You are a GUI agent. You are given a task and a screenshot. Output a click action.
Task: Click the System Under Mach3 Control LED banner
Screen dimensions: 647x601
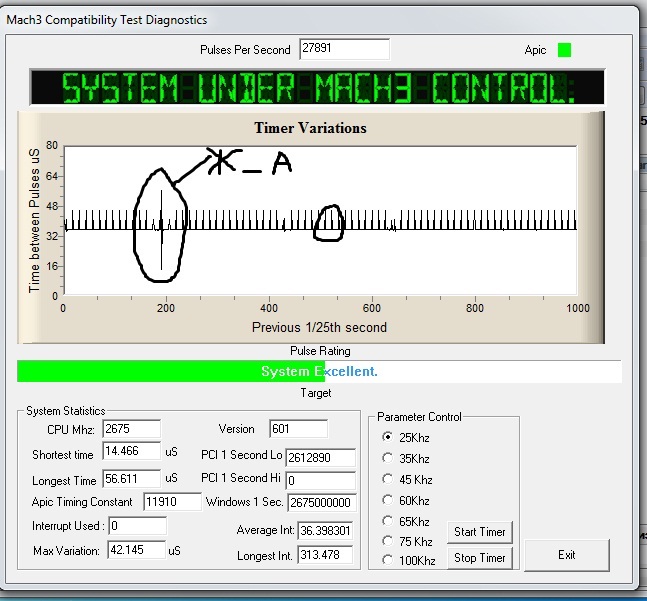pyautogui.click(x=317, y=87)
